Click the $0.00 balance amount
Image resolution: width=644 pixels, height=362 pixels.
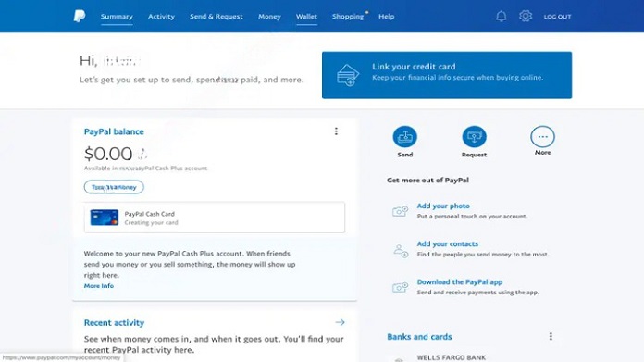(x=108, y=154)
